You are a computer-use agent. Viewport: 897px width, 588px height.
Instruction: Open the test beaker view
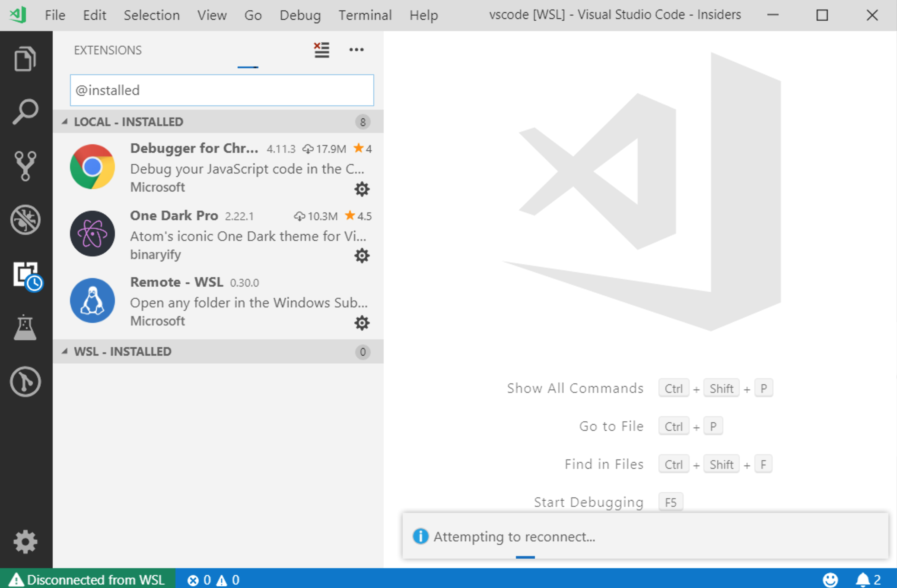click(25, 328)
